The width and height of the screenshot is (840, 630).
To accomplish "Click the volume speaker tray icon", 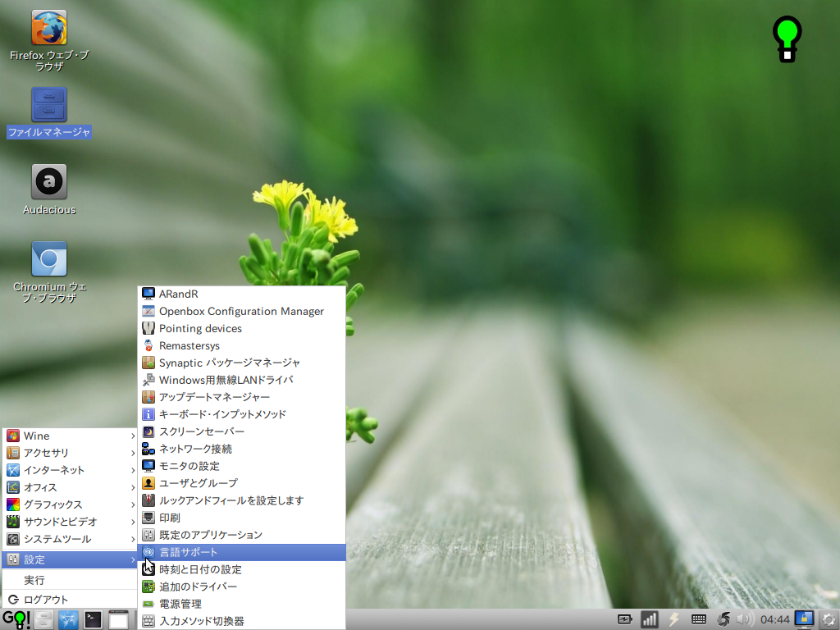I will point(744,620).
